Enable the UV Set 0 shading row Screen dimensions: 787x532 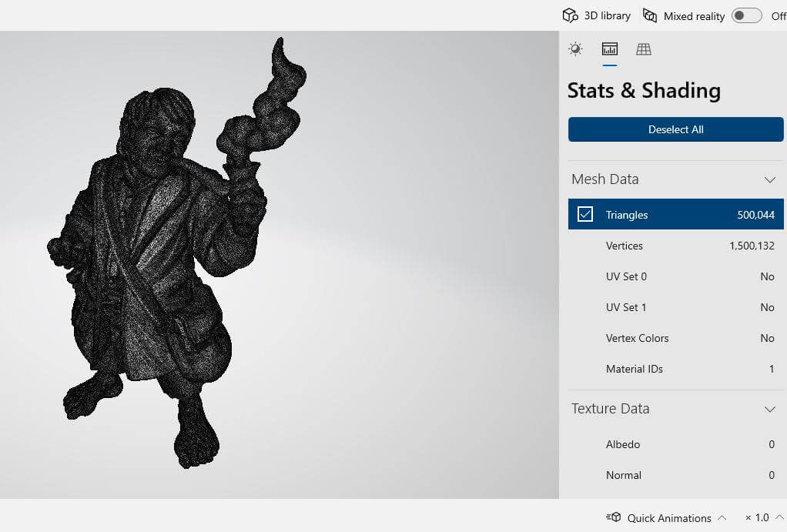(675, 276)
